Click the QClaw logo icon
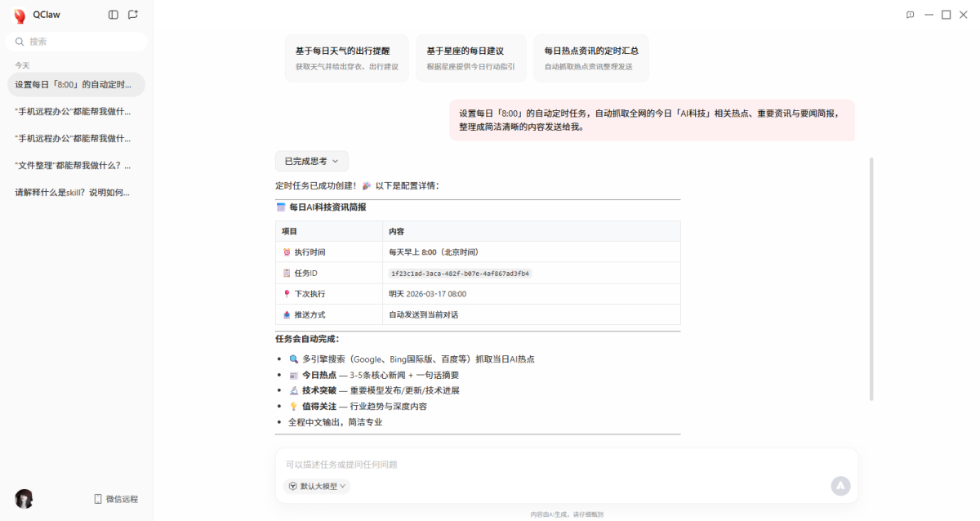This screenshot has width=980, height=521. click(x=20, y=16)
